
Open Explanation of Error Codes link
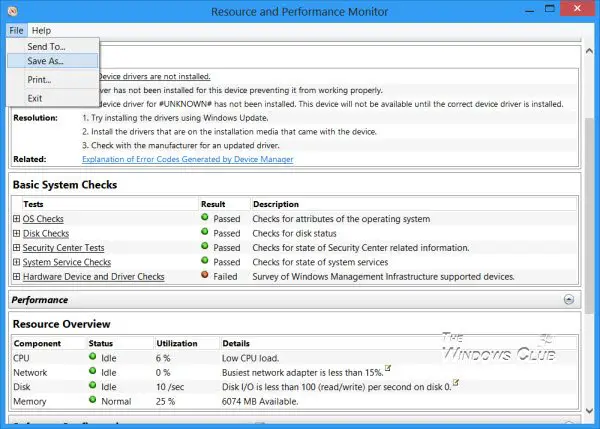188,159
